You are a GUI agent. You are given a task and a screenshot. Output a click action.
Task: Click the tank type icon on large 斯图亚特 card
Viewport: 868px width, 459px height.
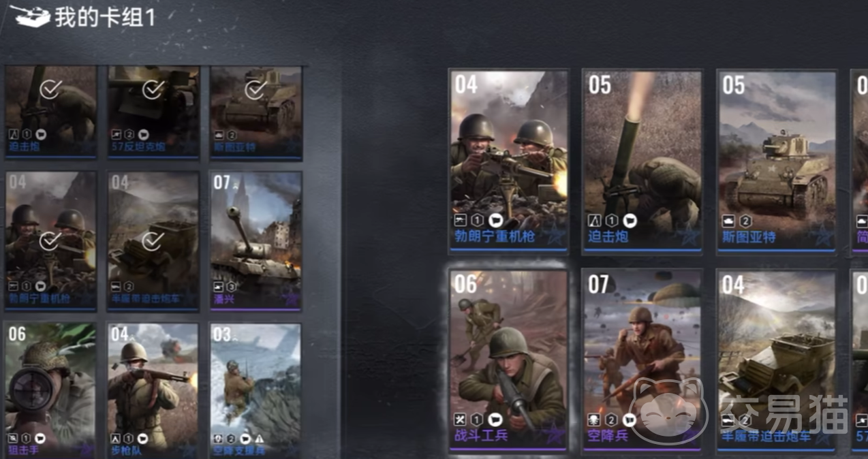click(x=728, y=221)
